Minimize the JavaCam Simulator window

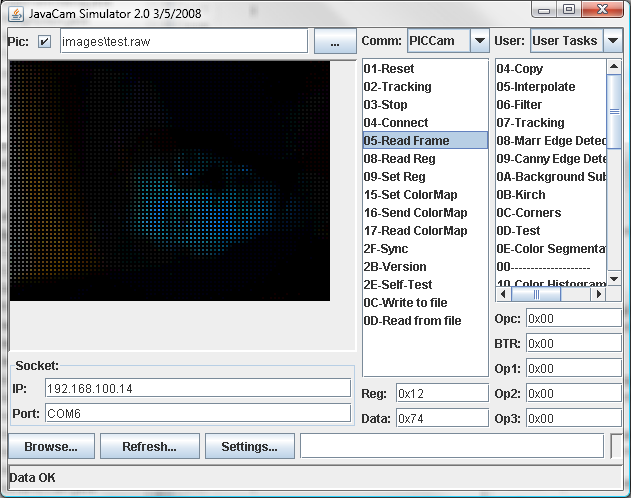[x=544, y=10]
